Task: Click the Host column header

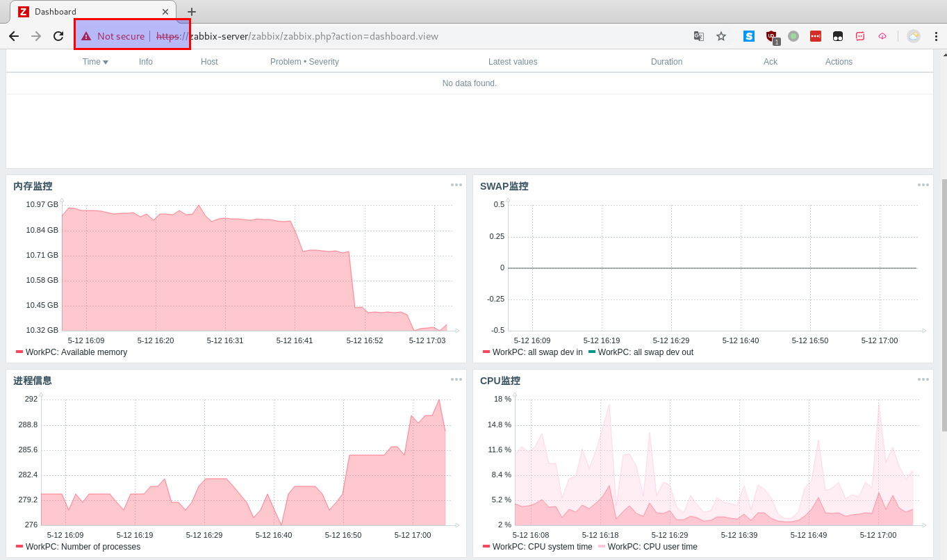Action: pos(209,62)
